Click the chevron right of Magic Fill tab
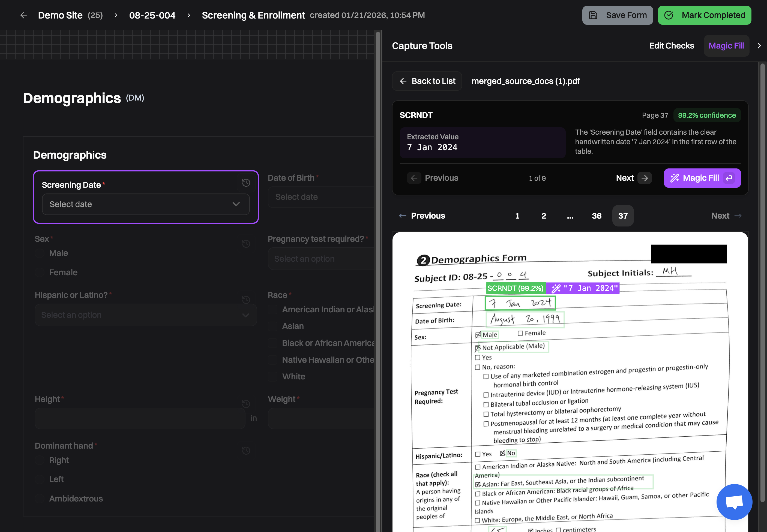The width and height of the screenshot is (767, 532). point(759,46)
